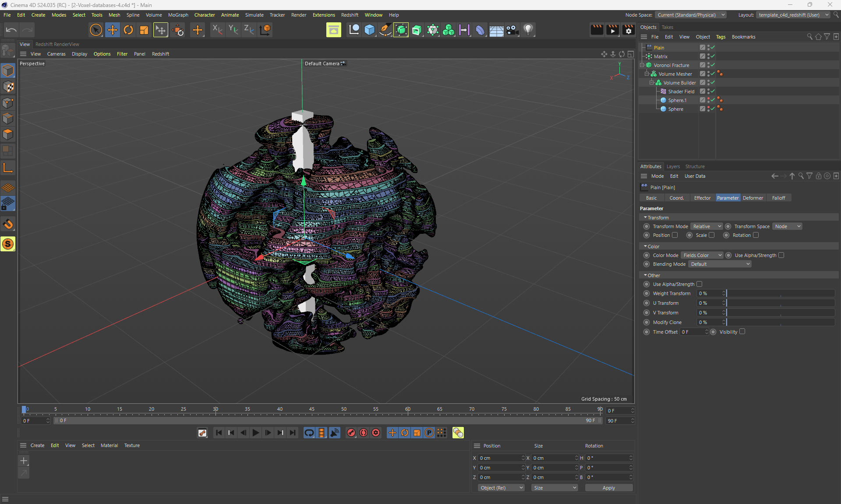The width and height of the screenshot is (841, 504).
Task: Select the Scale tool icon
Action: (144, 30)
